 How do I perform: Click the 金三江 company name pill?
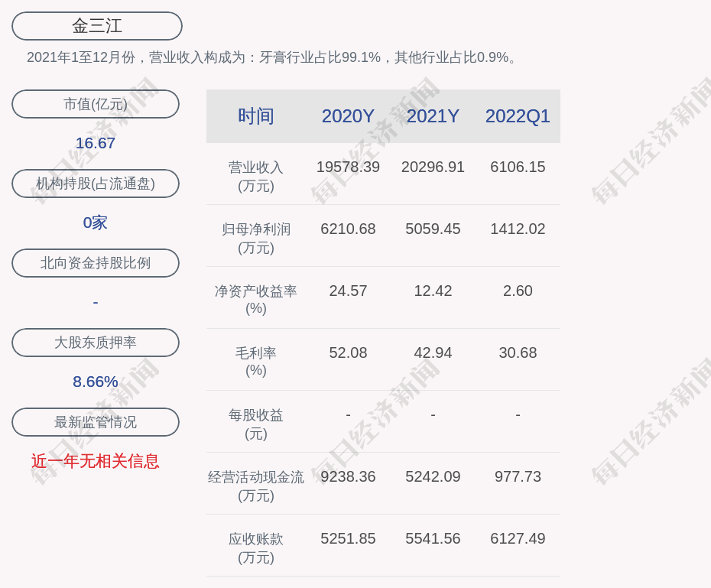[97, 26]
